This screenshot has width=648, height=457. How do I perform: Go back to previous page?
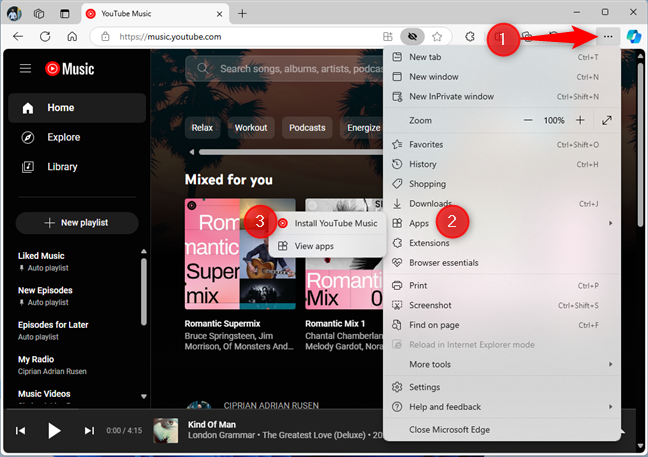[18, 37]
